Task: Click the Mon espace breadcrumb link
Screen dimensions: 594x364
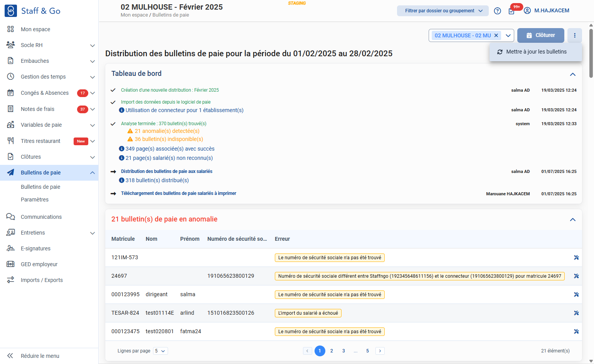Action: point(134,15)
